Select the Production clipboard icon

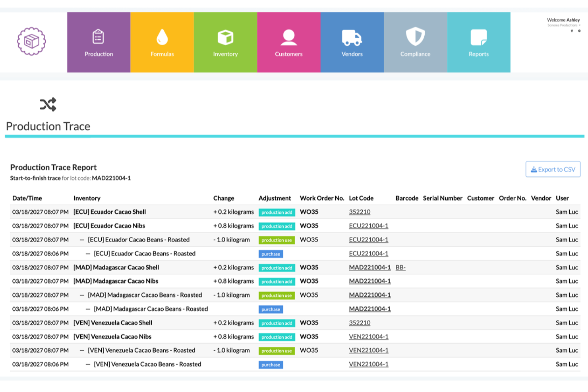pyautogui.click(x=99, y=37)
